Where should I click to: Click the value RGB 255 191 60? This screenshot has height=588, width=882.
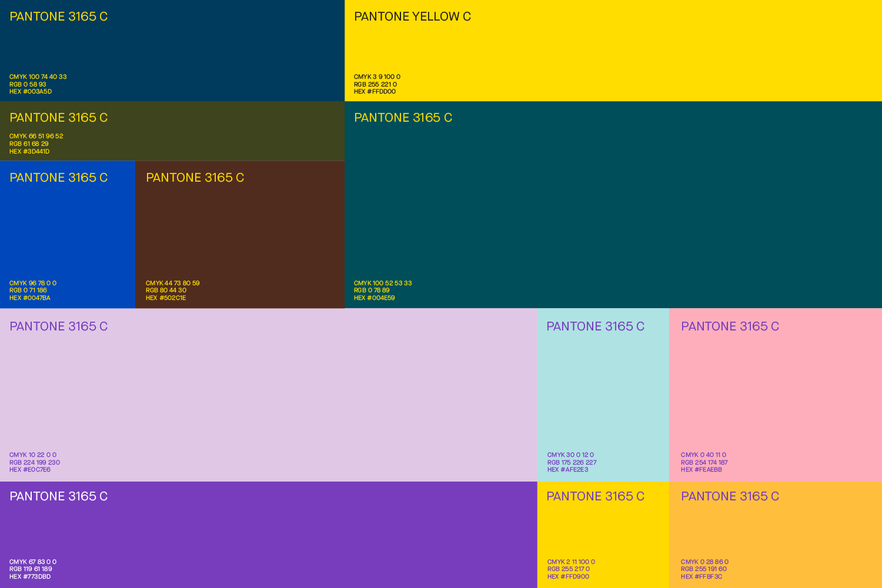(704, 569)
